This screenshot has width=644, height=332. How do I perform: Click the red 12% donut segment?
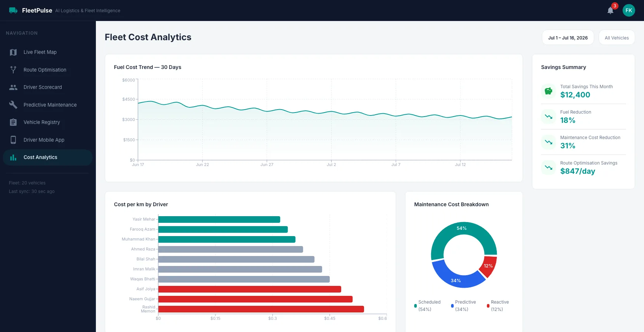click(489, 266)
